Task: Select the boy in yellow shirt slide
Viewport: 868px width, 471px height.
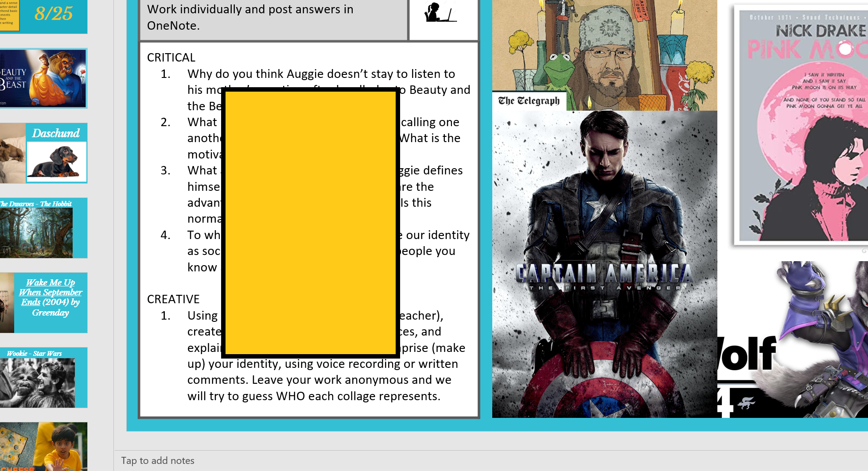Action: tap(44, 447)
